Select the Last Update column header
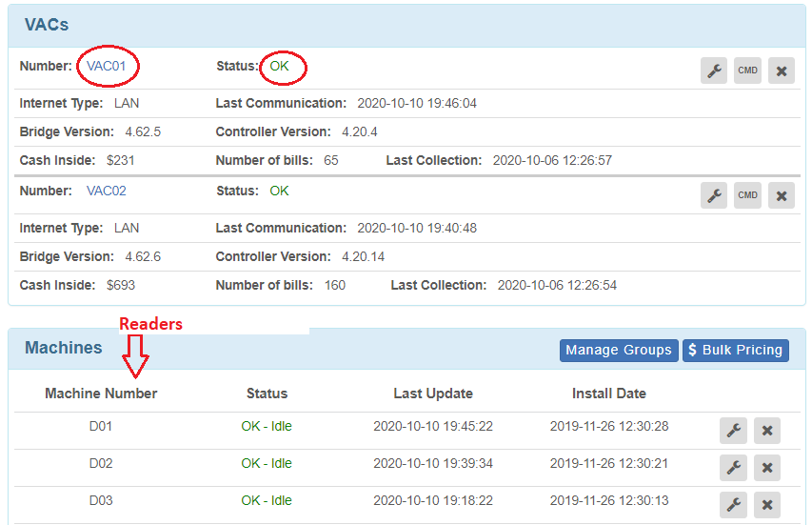Image resolution: width=812 pixels, height=525 pixels. coord(433,394)
